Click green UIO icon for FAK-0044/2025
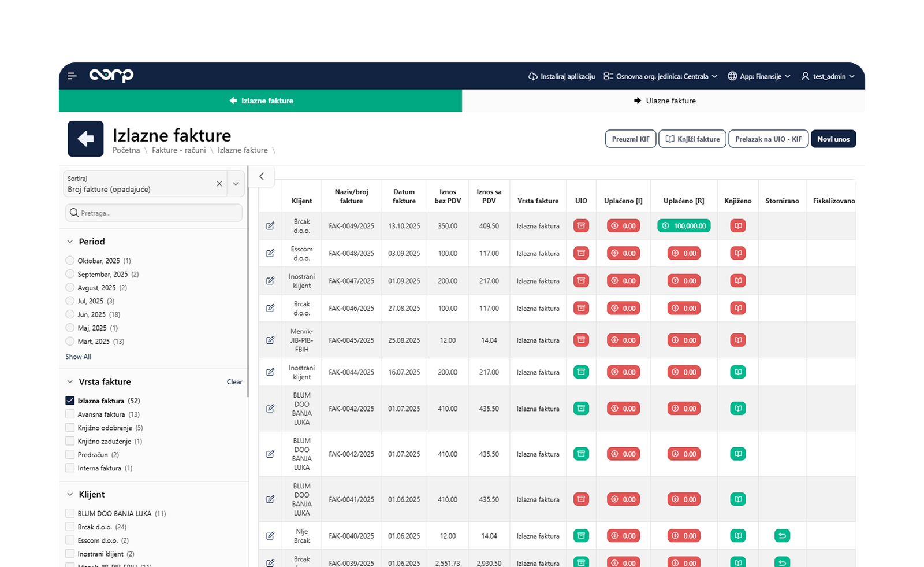Image resolution: width=924 pixels, height=567 pixels. point(581,372)
